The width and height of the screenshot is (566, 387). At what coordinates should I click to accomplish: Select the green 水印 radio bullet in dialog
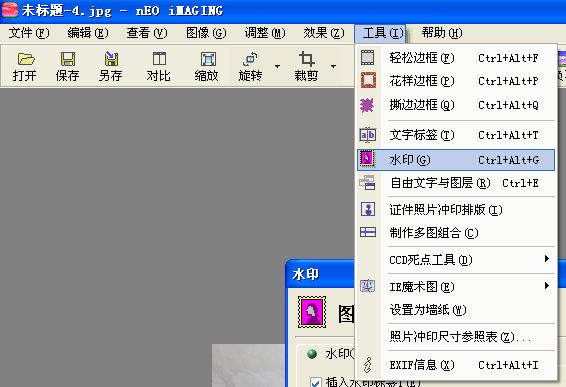312,354
